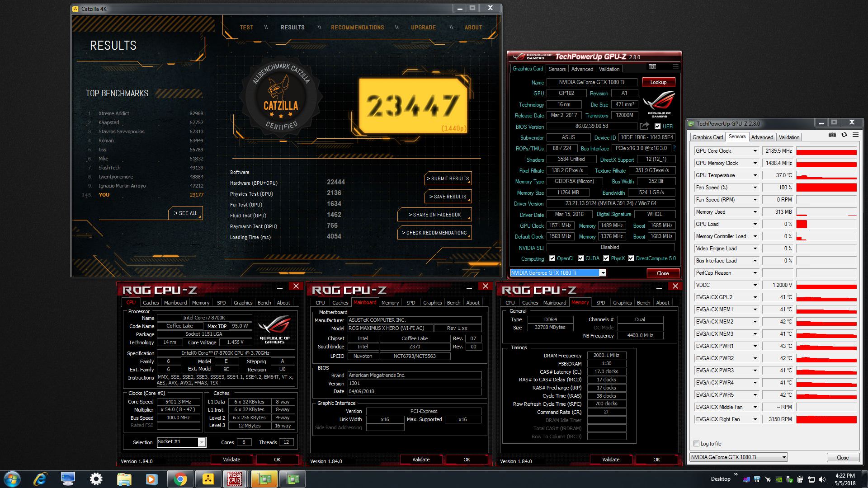Screen dimensions: 868x488
Task: Launch Internet Explorer from the taskbar
Action: (x=40, y=479)
